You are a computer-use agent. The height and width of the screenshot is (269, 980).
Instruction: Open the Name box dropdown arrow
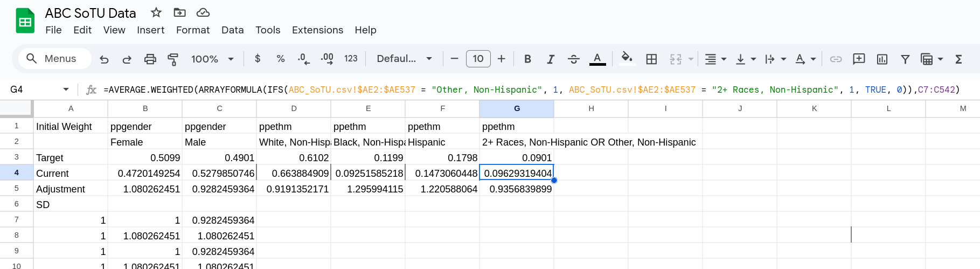(x=66, y=89)
